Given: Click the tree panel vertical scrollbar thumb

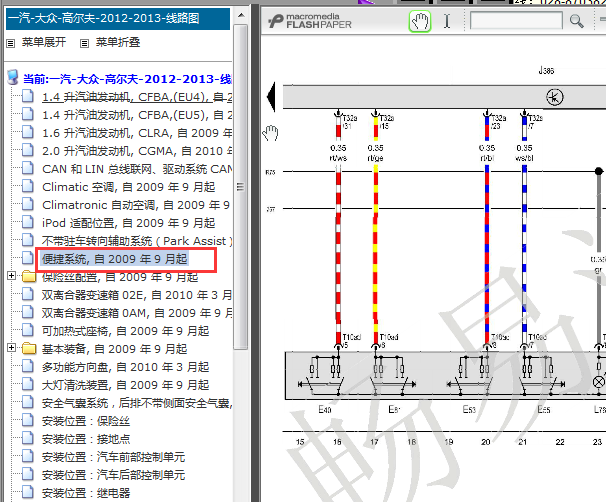Looking at the screenshot, I should 241,187.
